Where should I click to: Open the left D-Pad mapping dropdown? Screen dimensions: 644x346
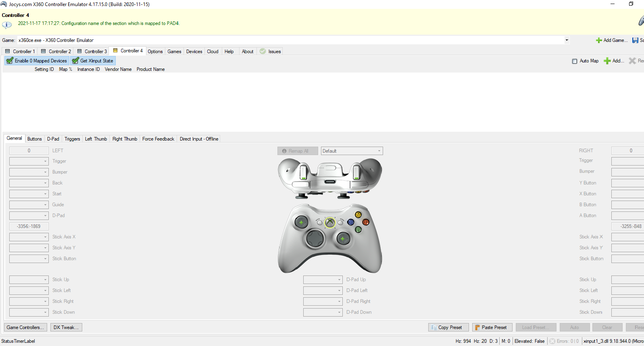[x=29, y=215]
